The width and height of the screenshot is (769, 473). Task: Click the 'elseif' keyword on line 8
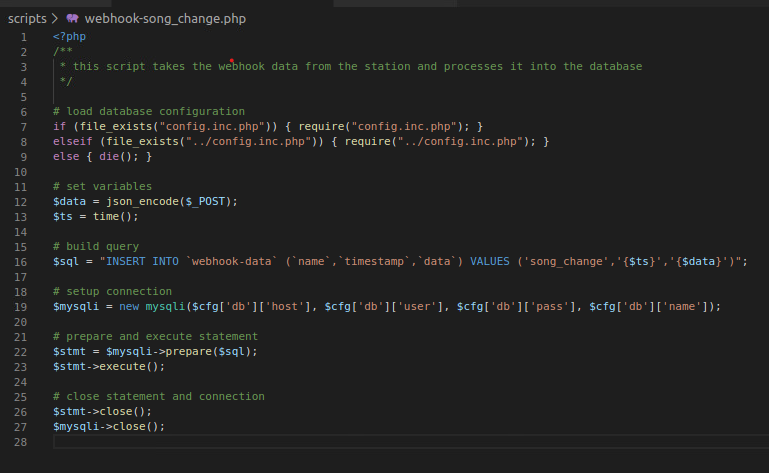point(73,141)
